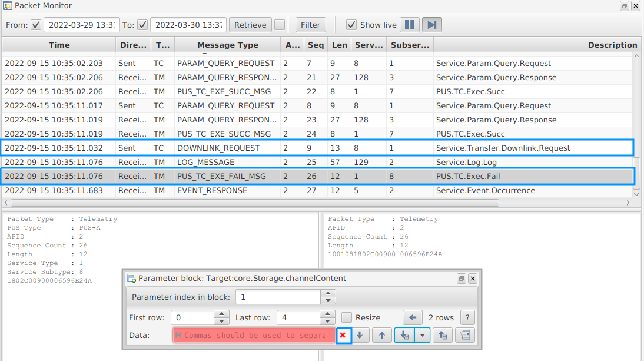Image resolution: width=644 pixels, height=361 pixels.
Task: Toggle the Show live checkbox
Action: click(351, 25)
